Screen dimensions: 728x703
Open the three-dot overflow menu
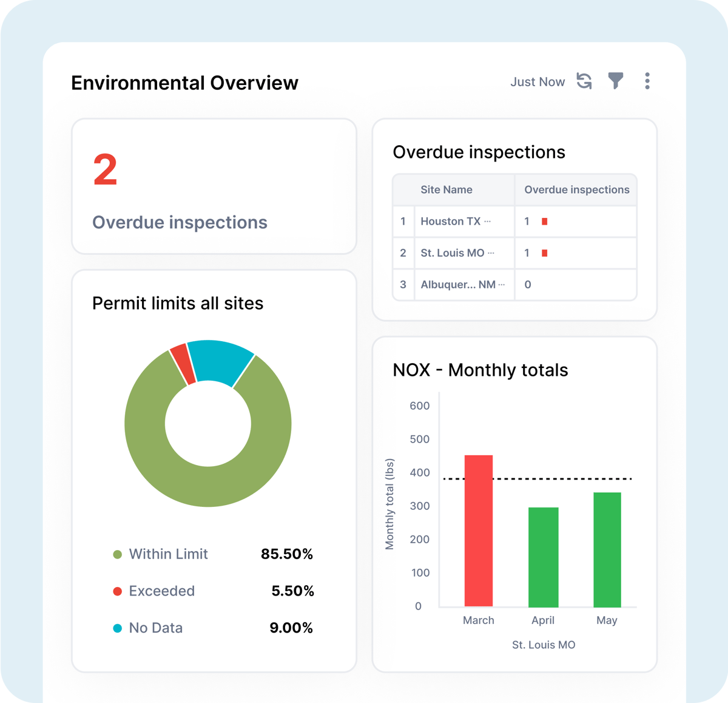click(647, 81)
